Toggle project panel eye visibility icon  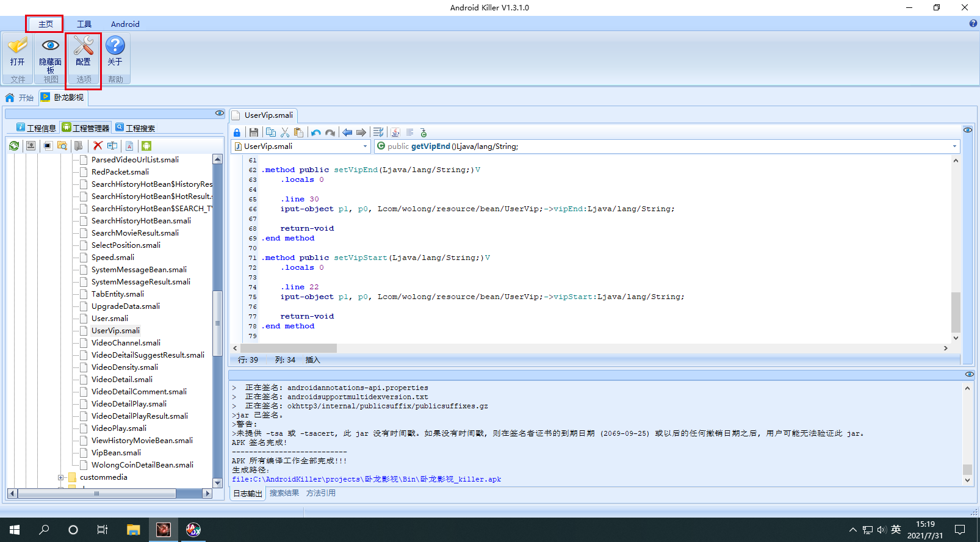(220, 114)
